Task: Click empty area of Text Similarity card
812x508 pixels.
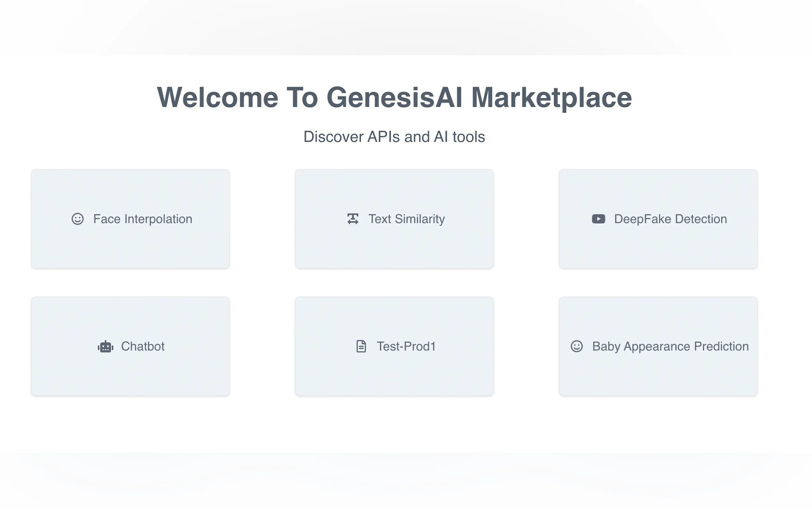Action: tap(394, 249)
